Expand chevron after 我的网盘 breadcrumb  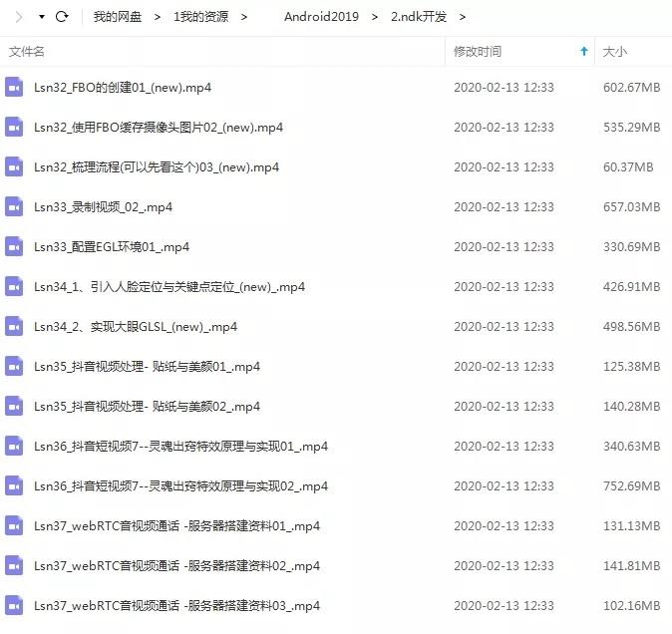(158, 17)
